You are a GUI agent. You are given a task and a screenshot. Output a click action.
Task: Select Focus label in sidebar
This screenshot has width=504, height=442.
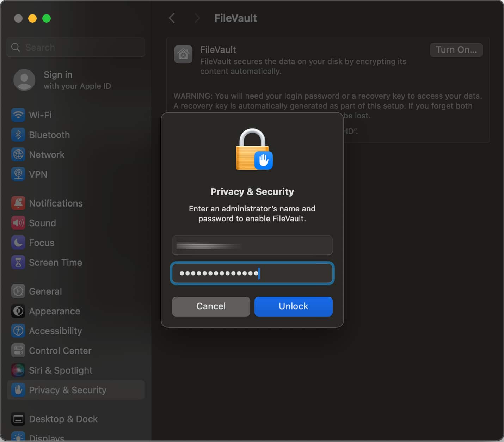42,243
